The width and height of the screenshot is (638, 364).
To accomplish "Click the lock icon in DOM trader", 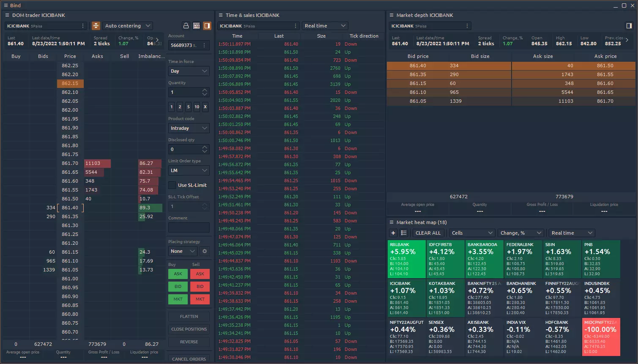I will coord(186,26).
